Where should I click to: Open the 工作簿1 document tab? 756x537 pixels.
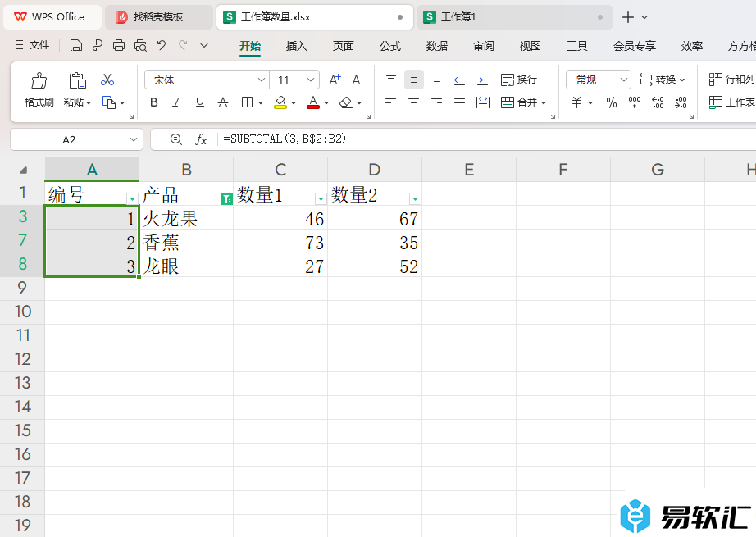(x=514, y=17)
